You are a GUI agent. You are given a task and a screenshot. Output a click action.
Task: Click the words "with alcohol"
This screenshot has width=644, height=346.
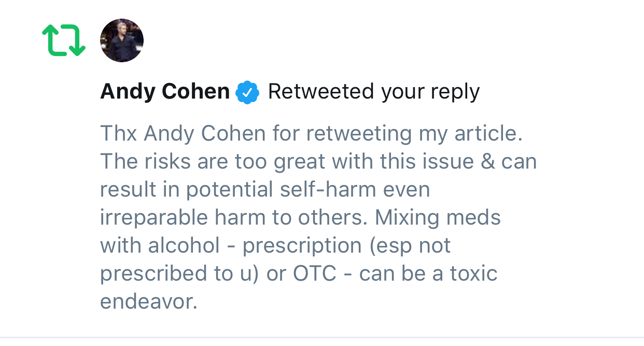tap(160, 246)
